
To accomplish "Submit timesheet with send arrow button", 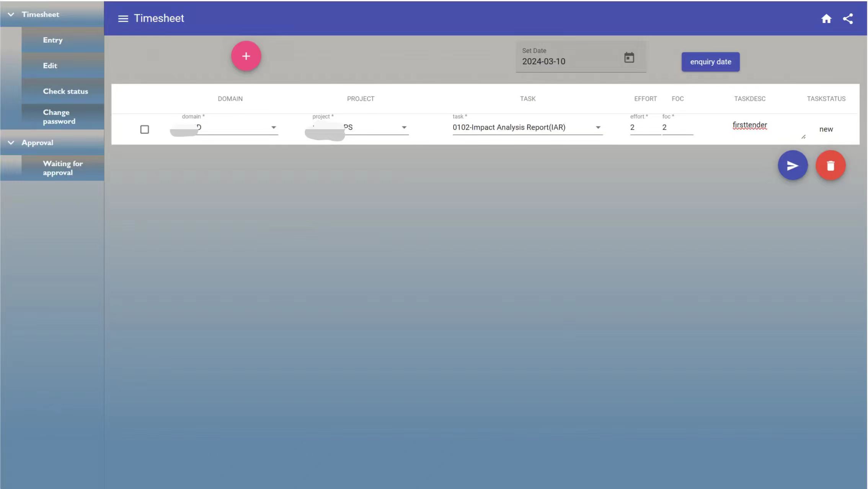I will point(793,165).
